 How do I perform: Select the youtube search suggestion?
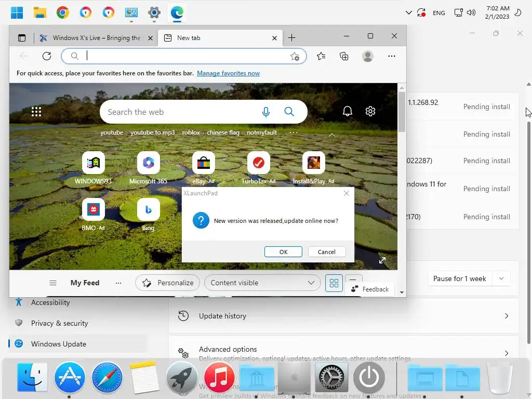coord(112,132)
